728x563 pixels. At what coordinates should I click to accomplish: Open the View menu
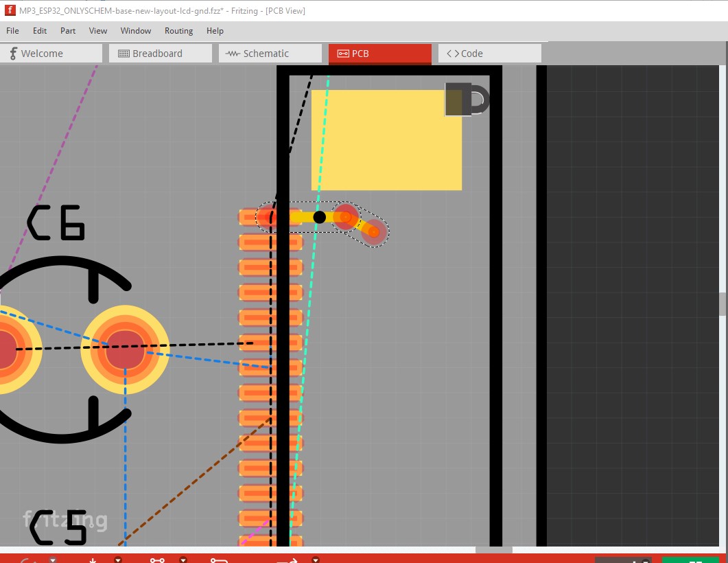coord(98,31)
